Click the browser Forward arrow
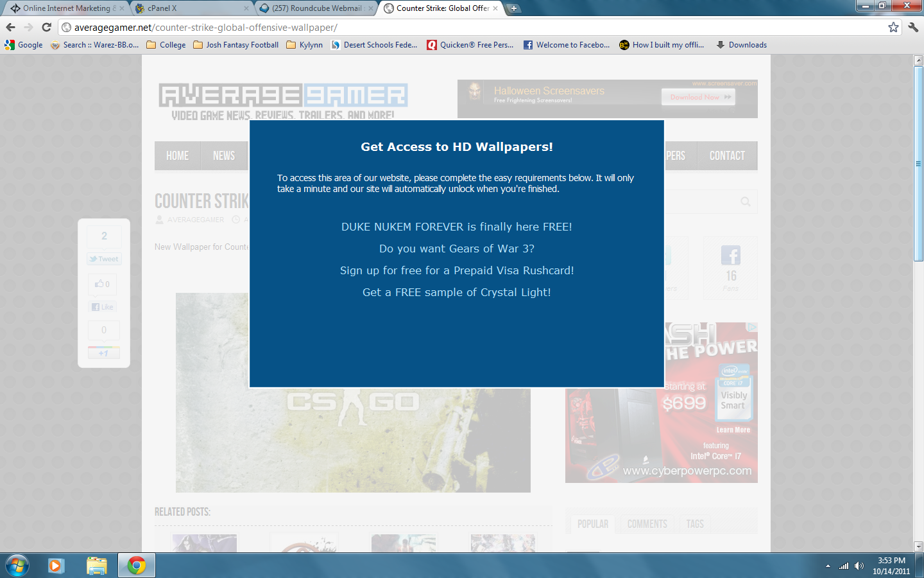 [28, 27]
